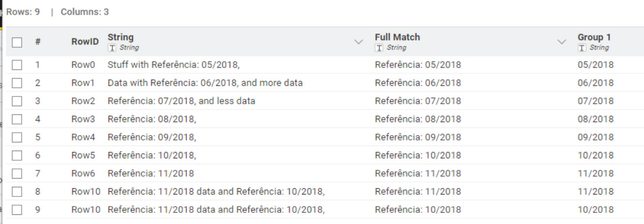This screenshot has height=224, width=644.
Task: Click String type icon under Group 1
Action: coord(583,48)
